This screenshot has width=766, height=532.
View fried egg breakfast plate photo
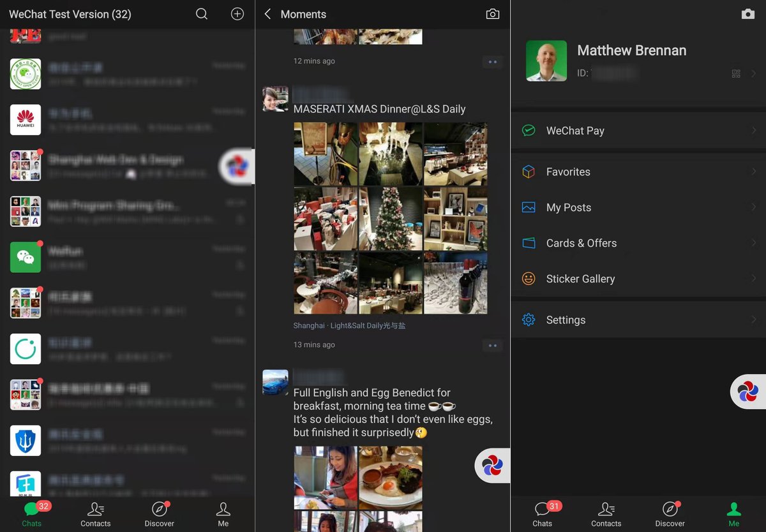point(391,477)
